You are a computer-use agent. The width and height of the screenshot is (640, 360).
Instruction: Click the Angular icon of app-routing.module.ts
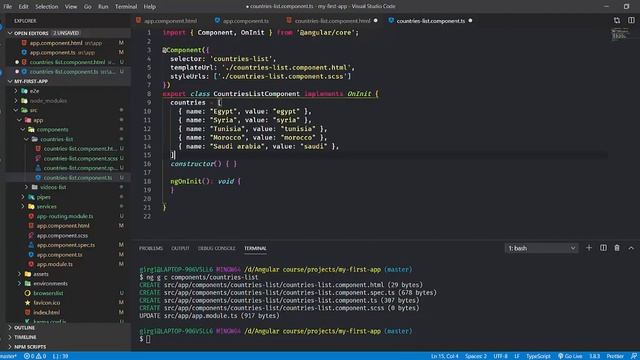[31, 216]
